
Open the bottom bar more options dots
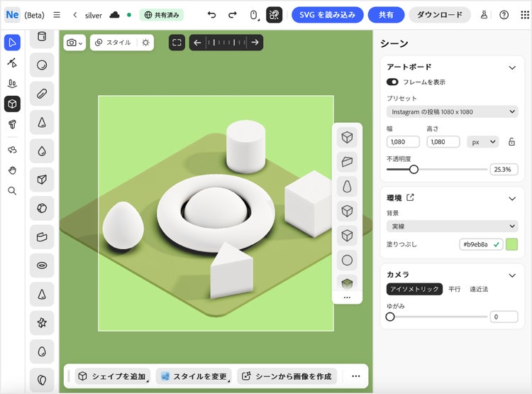(x=356, y=376)
